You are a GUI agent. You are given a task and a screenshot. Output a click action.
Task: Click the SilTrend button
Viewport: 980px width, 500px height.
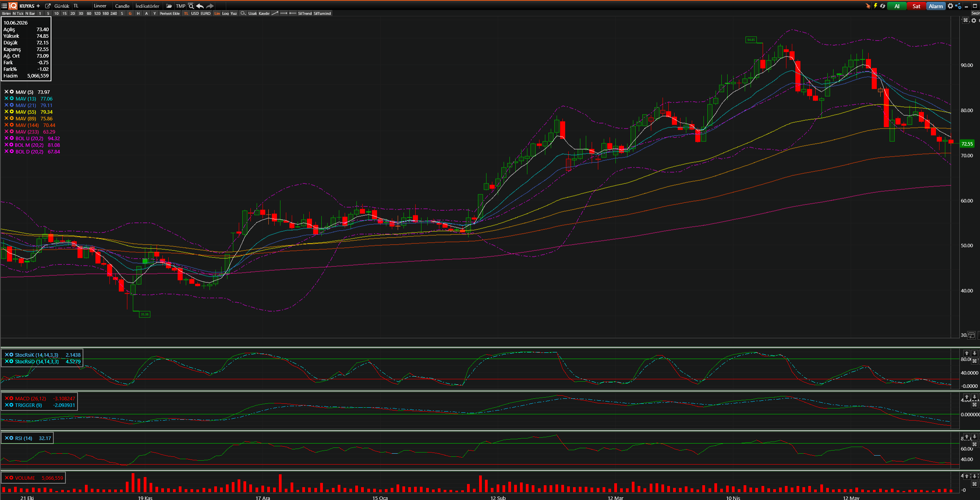305,13
